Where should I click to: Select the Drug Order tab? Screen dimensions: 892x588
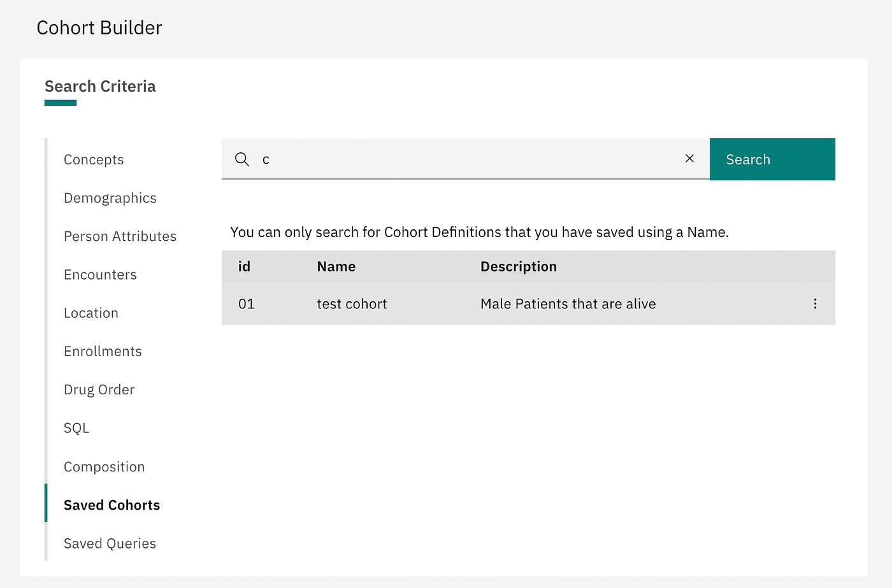point(99,389)
